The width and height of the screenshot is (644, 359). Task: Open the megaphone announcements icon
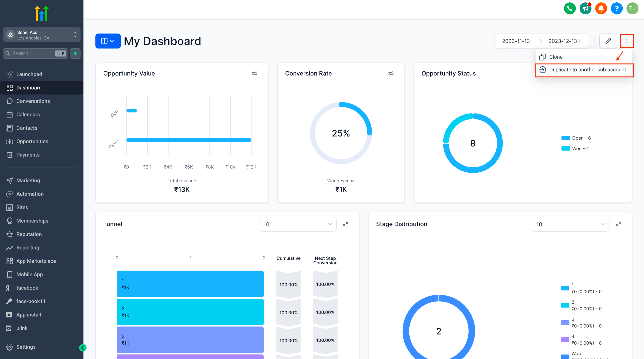point(585,8)
